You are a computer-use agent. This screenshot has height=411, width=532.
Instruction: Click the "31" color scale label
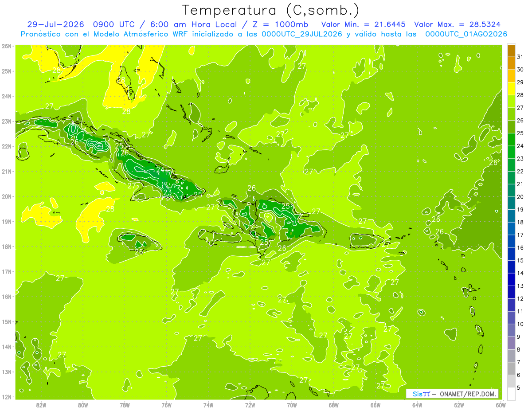520,57
